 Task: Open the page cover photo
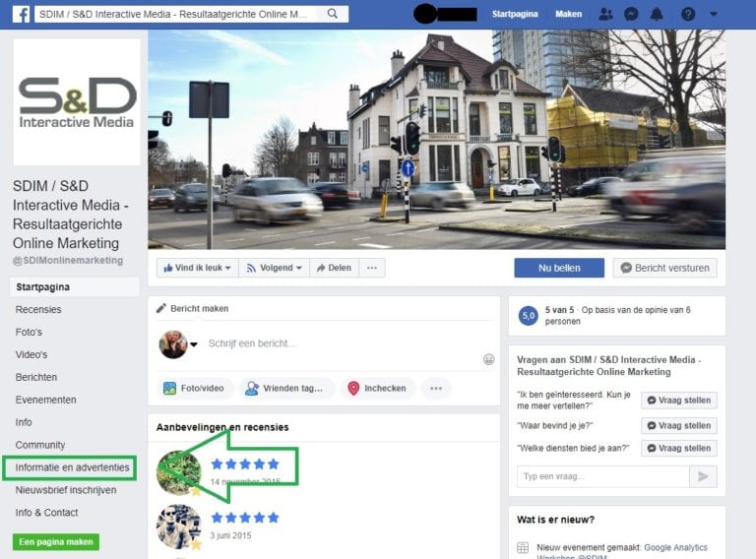[x=436, y=140]
